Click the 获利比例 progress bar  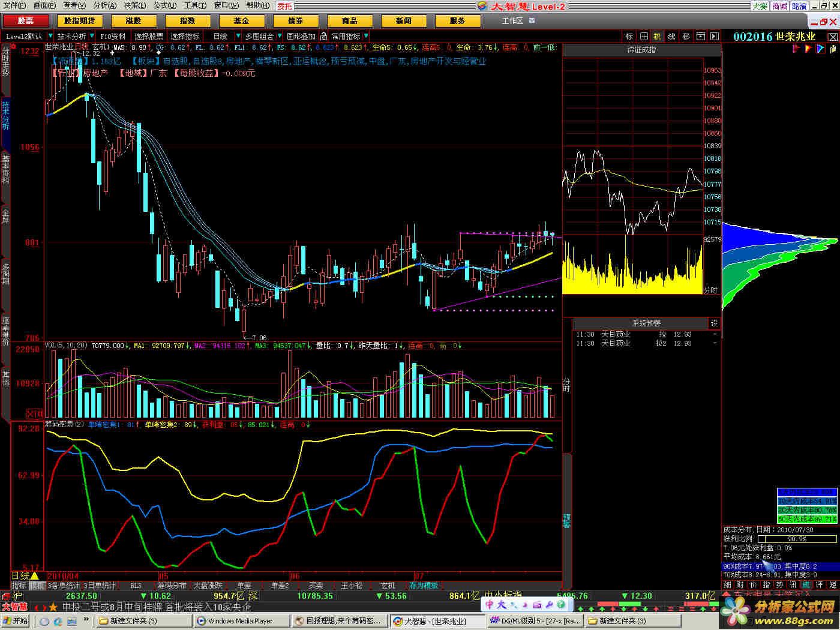[796, 539]
